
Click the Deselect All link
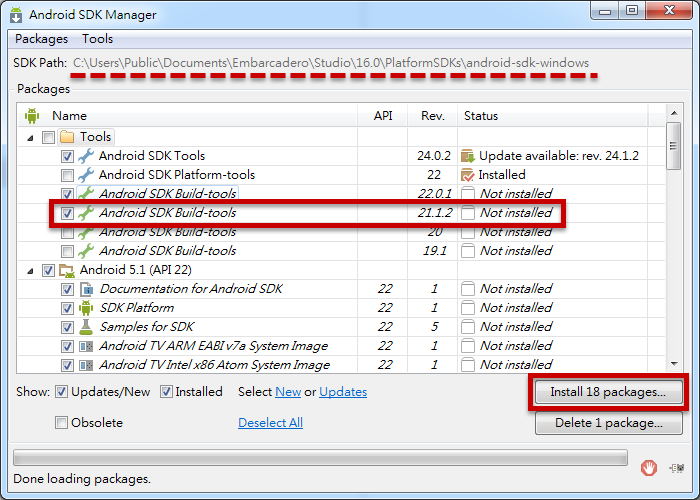(271, 422)
